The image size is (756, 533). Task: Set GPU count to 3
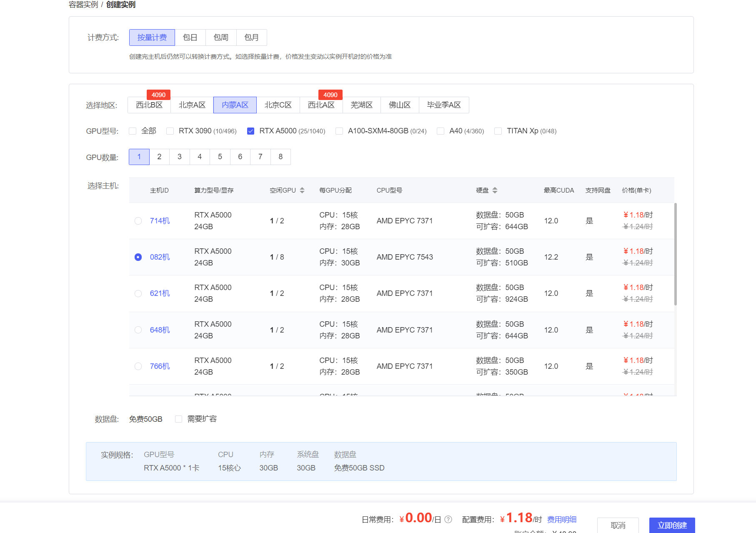180,157
